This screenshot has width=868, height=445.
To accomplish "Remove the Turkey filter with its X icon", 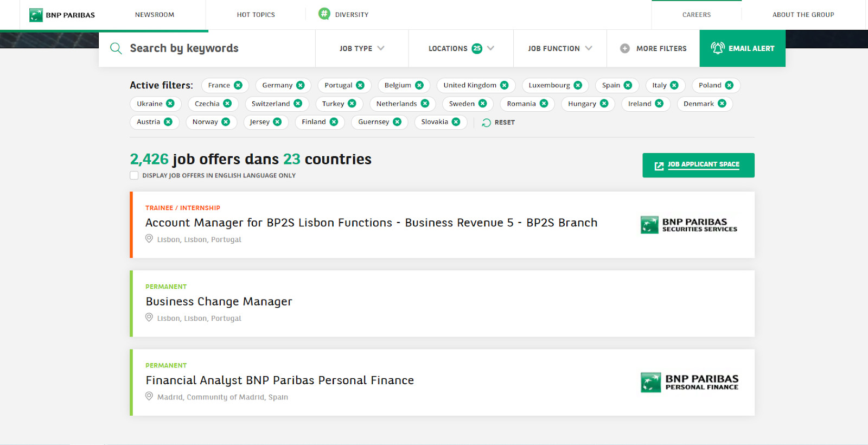I will tap(352, 103).
